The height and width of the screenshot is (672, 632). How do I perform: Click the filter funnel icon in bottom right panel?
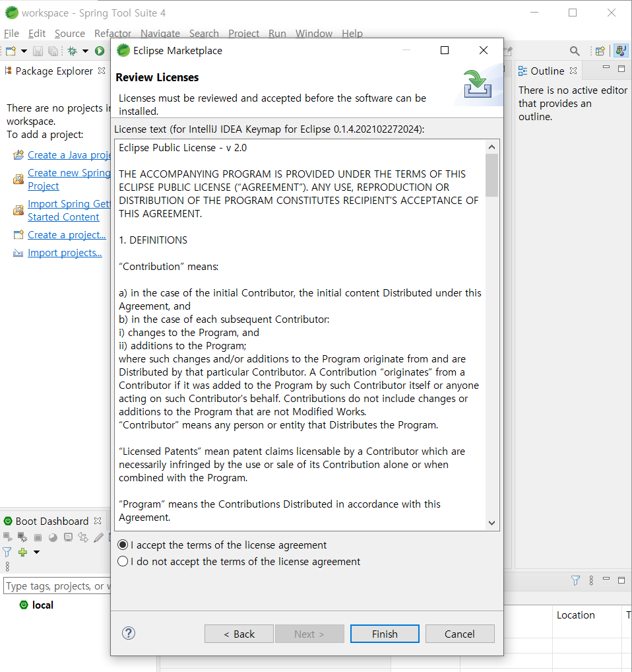575,580
